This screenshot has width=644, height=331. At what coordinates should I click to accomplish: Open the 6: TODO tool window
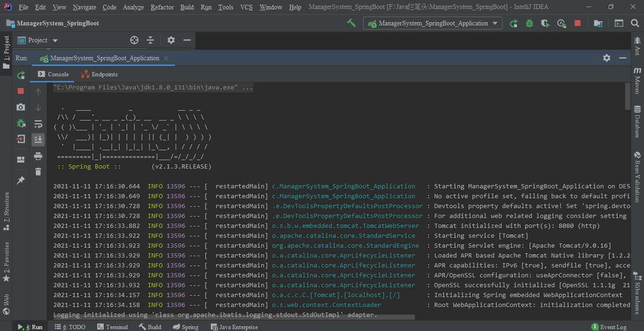pyautogui.click(x=70, y=326)
